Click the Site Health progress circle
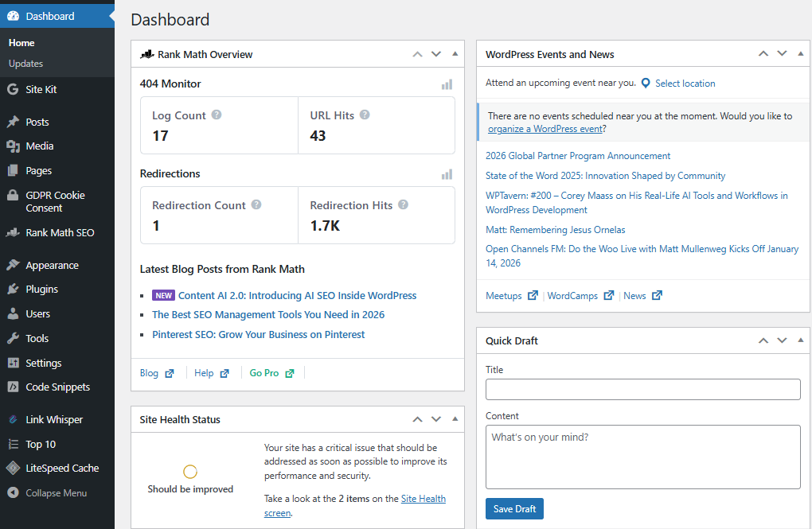The height and width of the screenshot is (529, 812). pyautogui.click(x=189, y=471)
